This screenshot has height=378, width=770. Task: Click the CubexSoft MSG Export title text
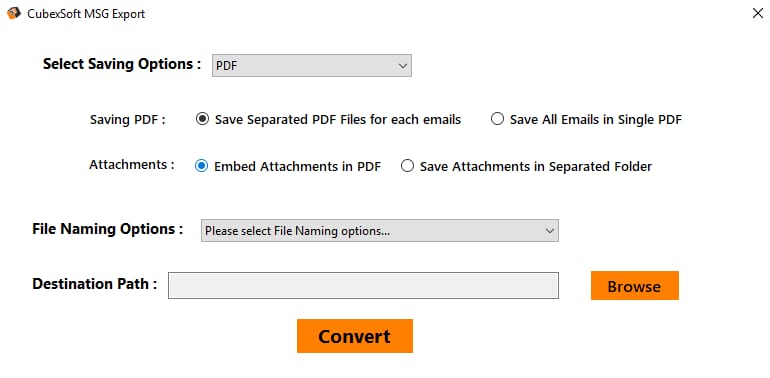(86, 14)
